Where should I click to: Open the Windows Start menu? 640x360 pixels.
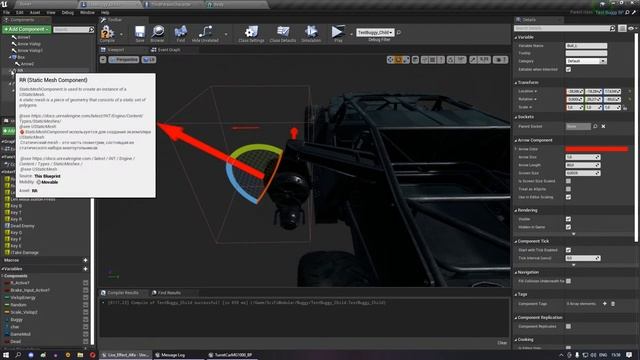(6, 355)
